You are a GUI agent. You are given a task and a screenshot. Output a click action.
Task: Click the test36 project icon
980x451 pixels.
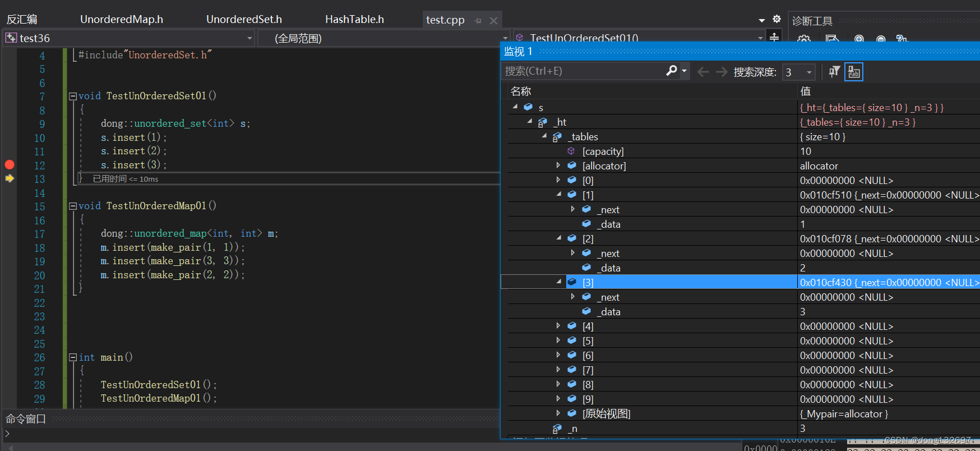click(11, 38)
